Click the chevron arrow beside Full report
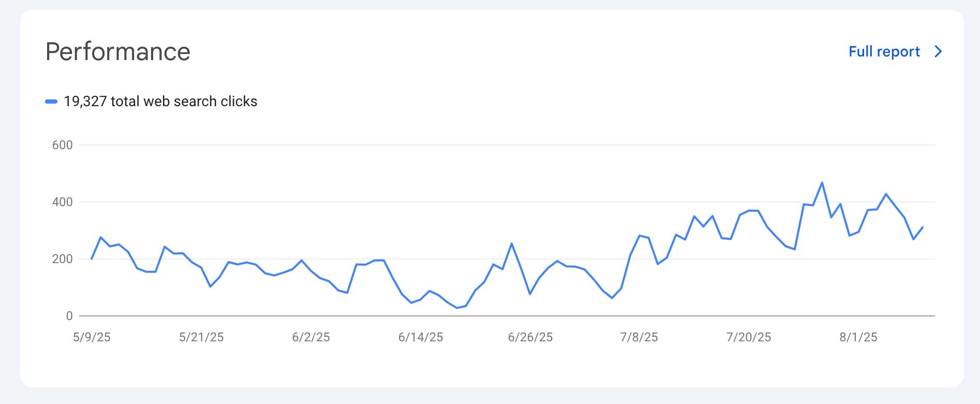The width and height of the screenshot is (980, 404). click(938, 52)
